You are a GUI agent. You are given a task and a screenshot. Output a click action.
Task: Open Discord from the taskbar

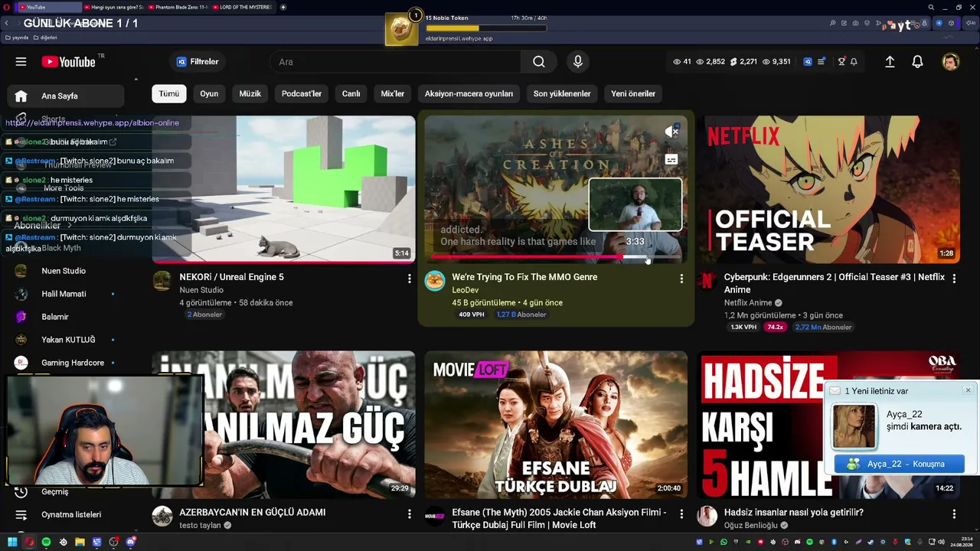(131, 543)
